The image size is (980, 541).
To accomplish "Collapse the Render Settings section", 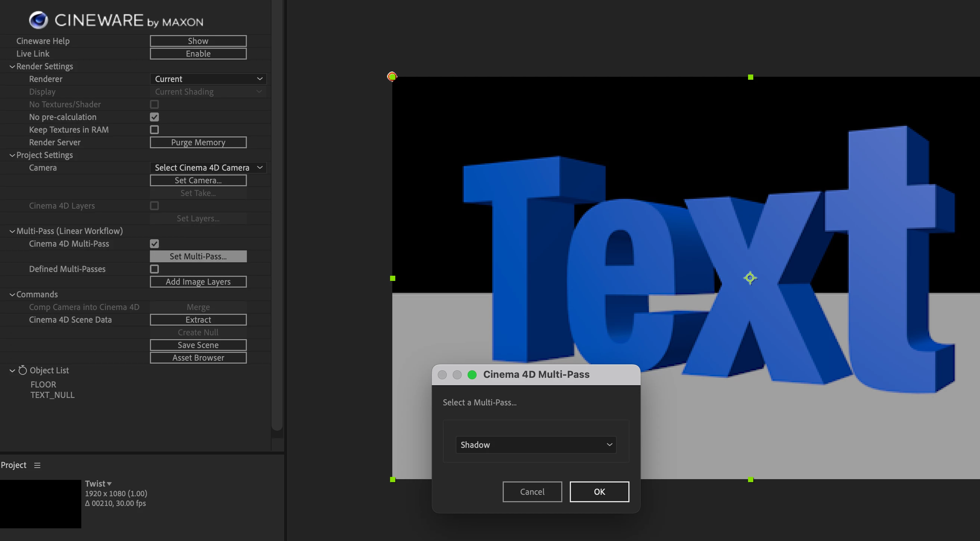I will pos(12,67).
